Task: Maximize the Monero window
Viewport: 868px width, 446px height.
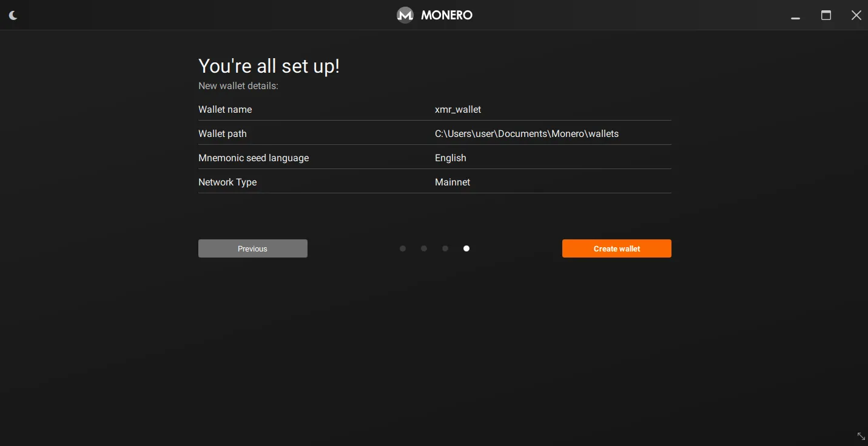Action: click(x=826, y=15)
